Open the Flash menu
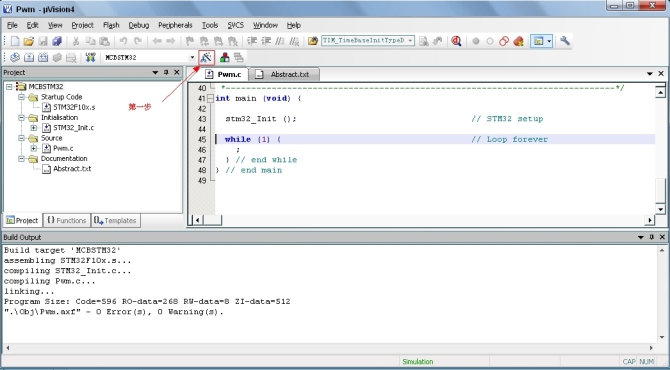 pos(111,25)
